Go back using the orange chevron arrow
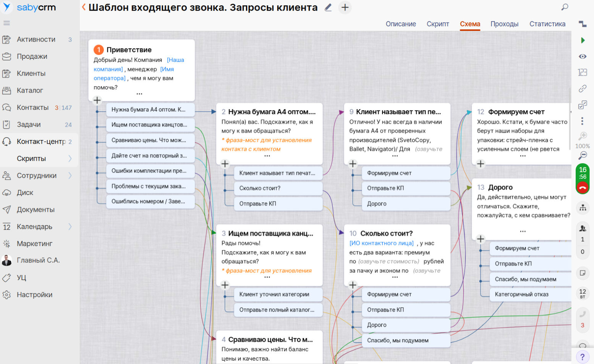This screenshot has height=364, width=594. [x=84, y=7]
